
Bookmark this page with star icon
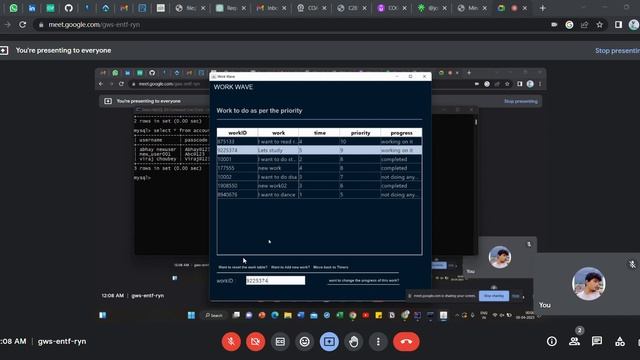tap(600, 25)
